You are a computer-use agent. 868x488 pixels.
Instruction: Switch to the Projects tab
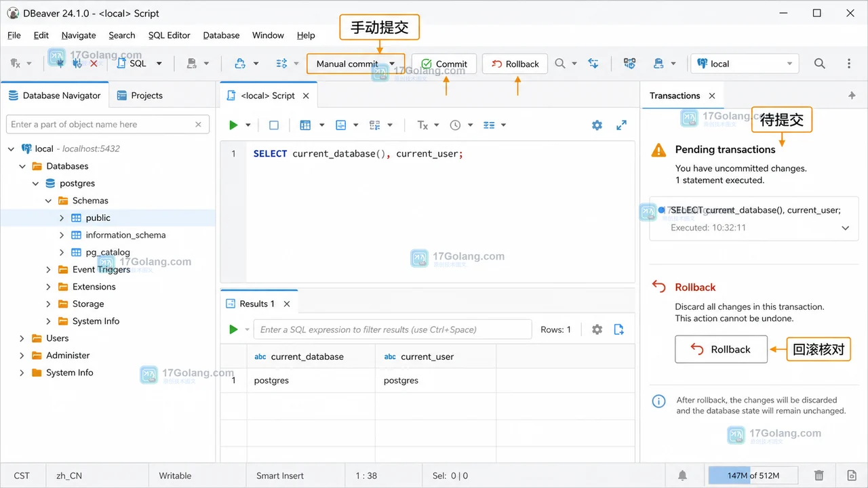(140, 96)
